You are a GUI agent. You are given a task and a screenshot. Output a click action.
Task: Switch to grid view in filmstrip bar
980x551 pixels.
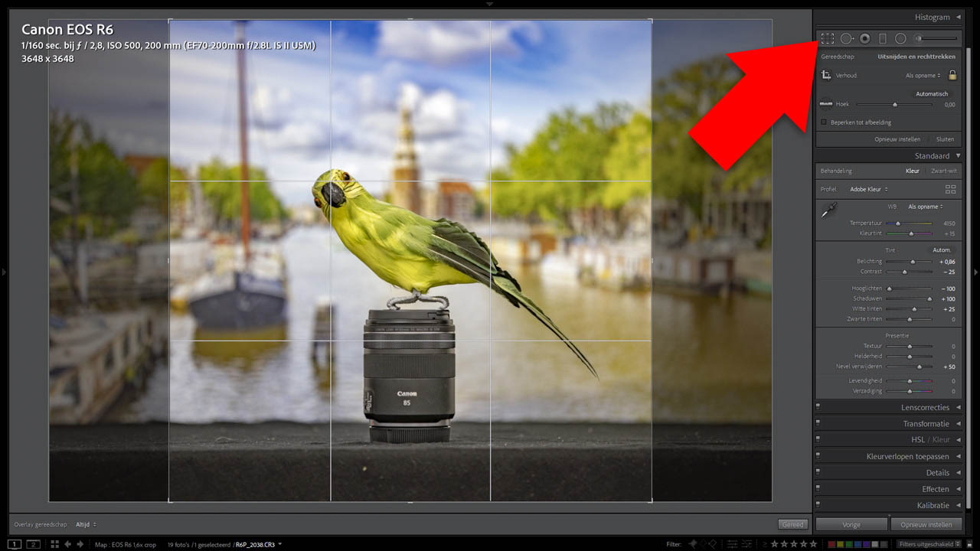coord(54,544)
